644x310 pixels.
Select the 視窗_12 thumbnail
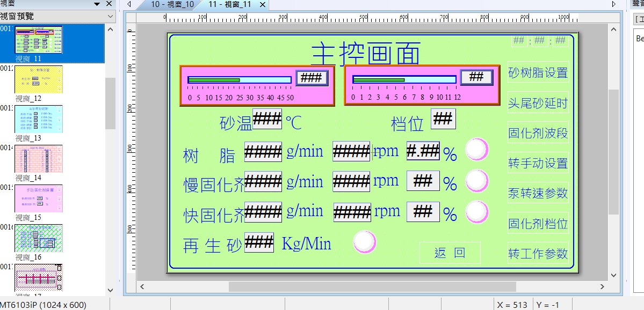tap(39, 79)
